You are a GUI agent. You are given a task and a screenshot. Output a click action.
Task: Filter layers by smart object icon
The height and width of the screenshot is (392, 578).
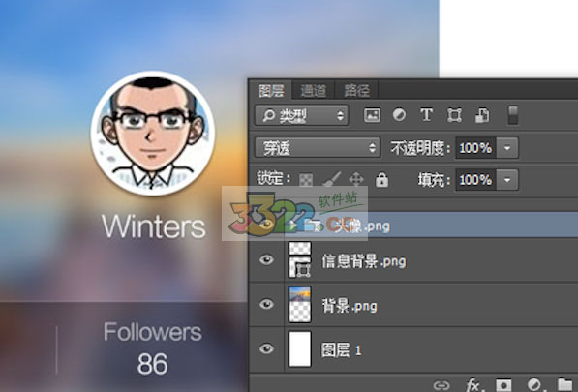(482, 115)
